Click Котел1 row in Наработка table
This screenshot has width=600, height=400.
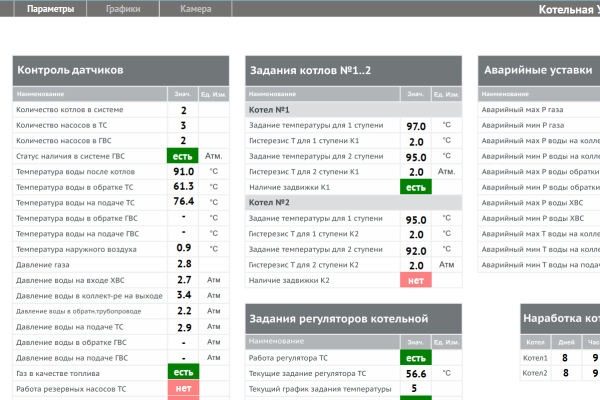pos(536,357)
